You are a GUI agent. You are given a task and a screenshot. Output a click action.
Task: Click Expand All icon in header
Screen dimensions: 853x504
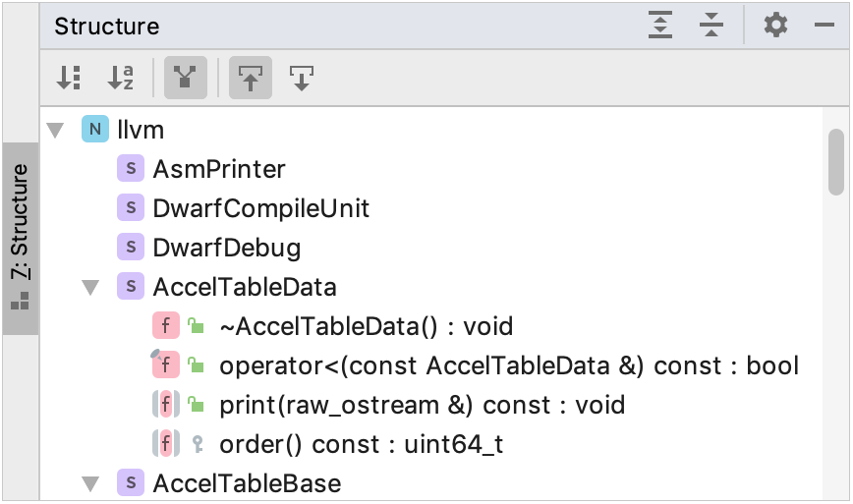(x=661, y=27)
